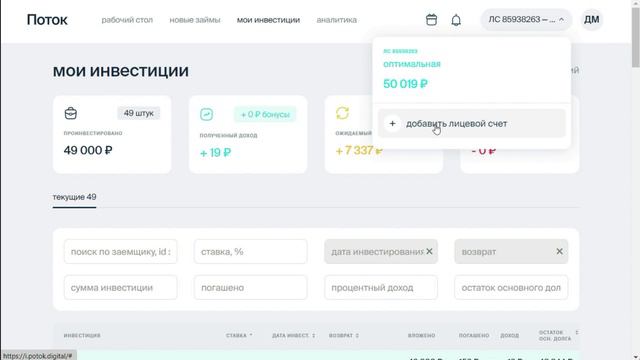Sort table by ВОЗВРАТ column
The image size is (640, 360).
[x=344, y=335]
